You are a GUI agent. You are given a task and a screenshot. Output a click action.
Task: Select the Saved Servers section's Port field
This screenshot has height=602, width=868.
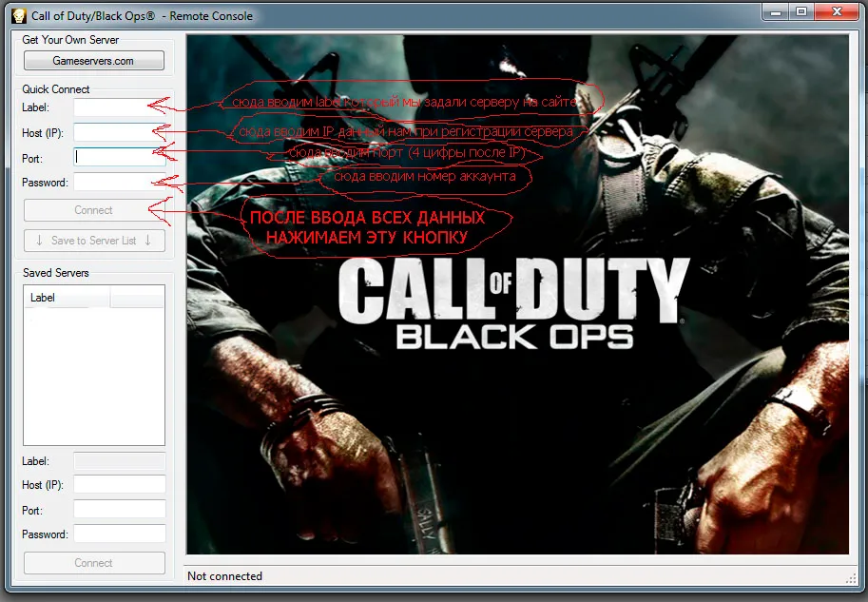coord(120,510)
